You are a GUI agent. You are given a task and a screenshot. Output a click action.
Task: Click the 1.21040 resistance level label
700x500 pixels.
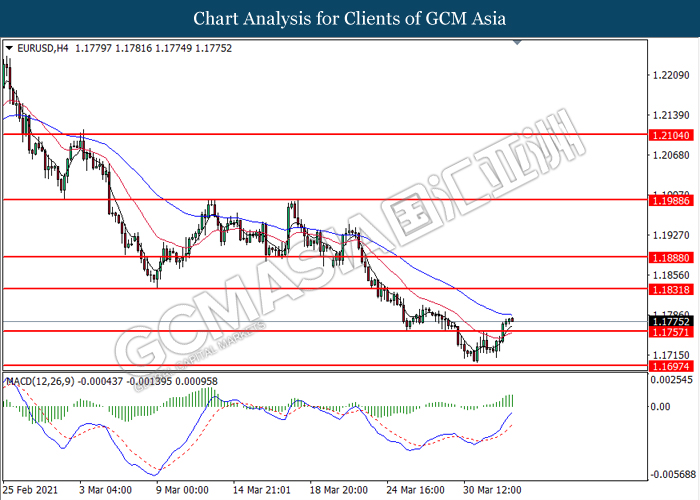coord(668,133)
